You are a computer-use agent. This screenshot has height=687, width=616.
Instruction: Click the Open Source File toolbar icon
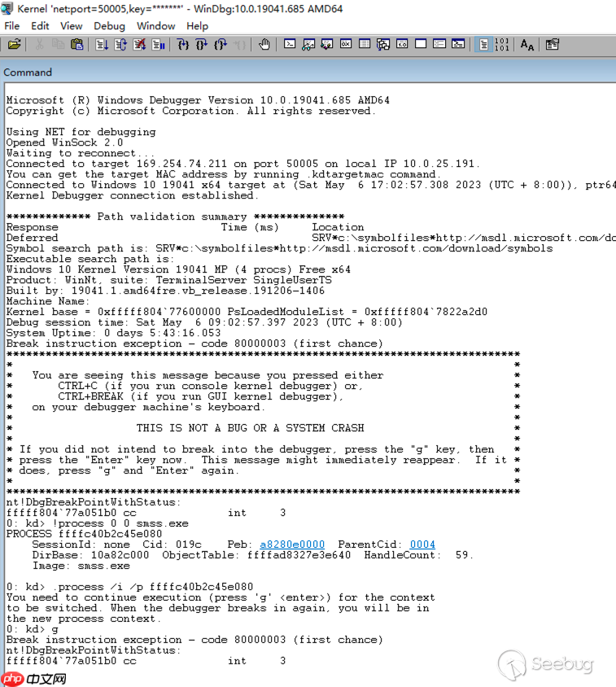[x=14, y=44]
